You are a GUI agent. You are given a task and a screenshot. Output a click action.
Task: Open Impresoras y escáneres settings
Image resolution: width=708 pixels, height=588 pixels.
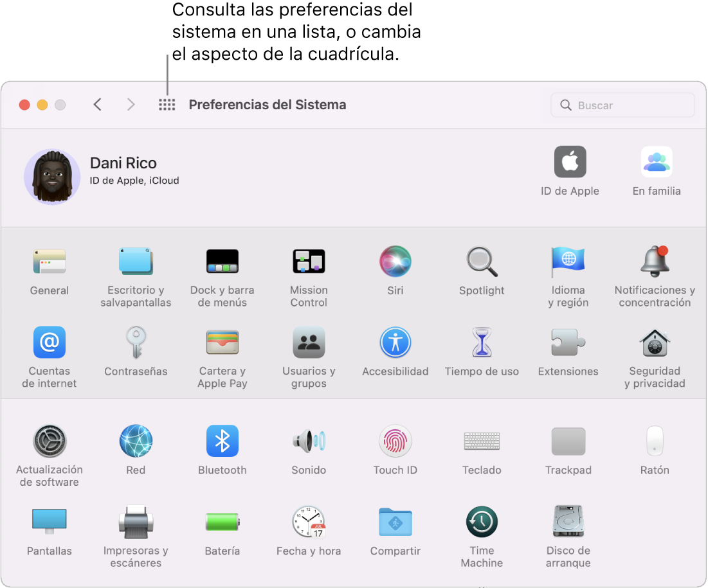click(x=136, y=521)
